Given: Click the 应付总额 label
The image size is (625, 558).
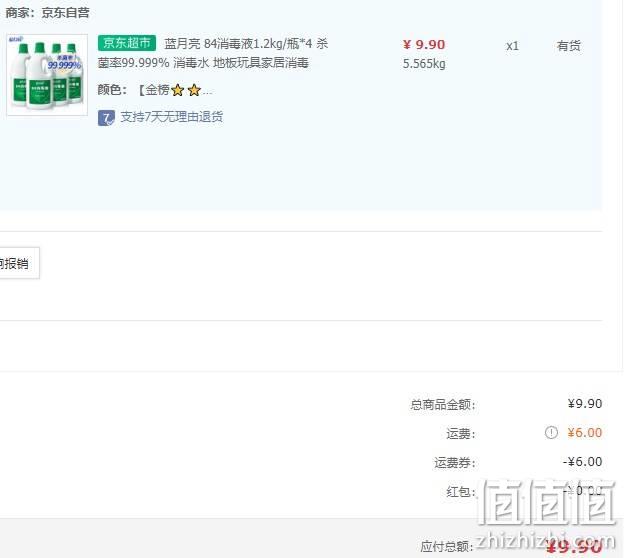Looking at the screenshot, I should pos(447,546).
